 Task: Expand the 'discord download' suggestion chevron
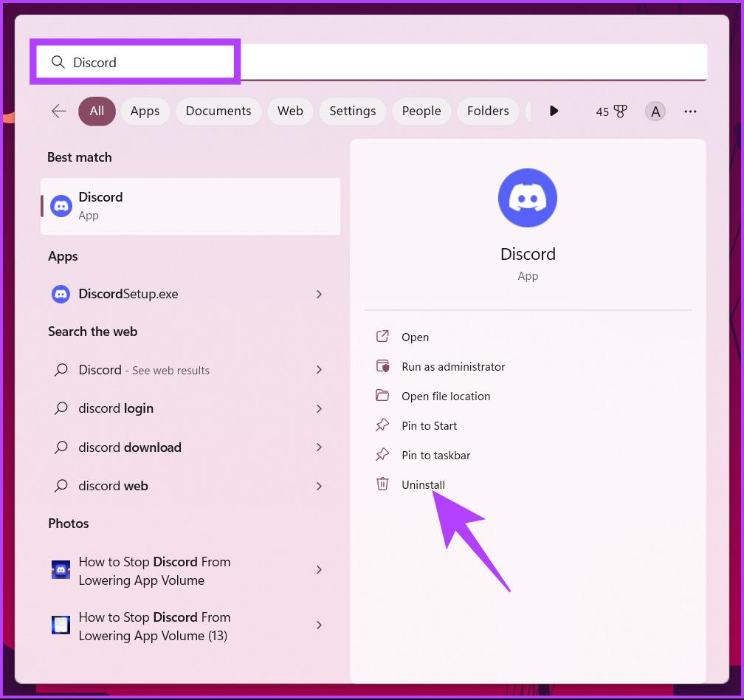click(319, 447)
